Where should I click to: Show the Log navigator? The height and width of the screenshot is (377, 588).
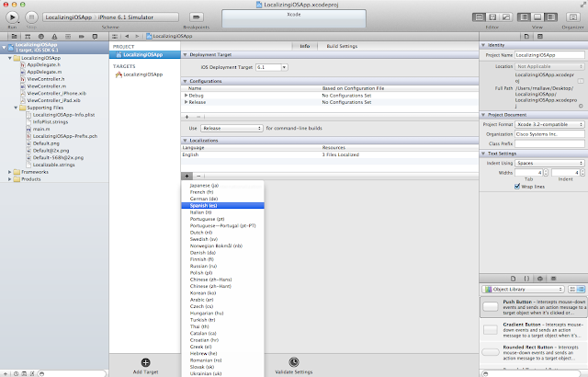95,37
